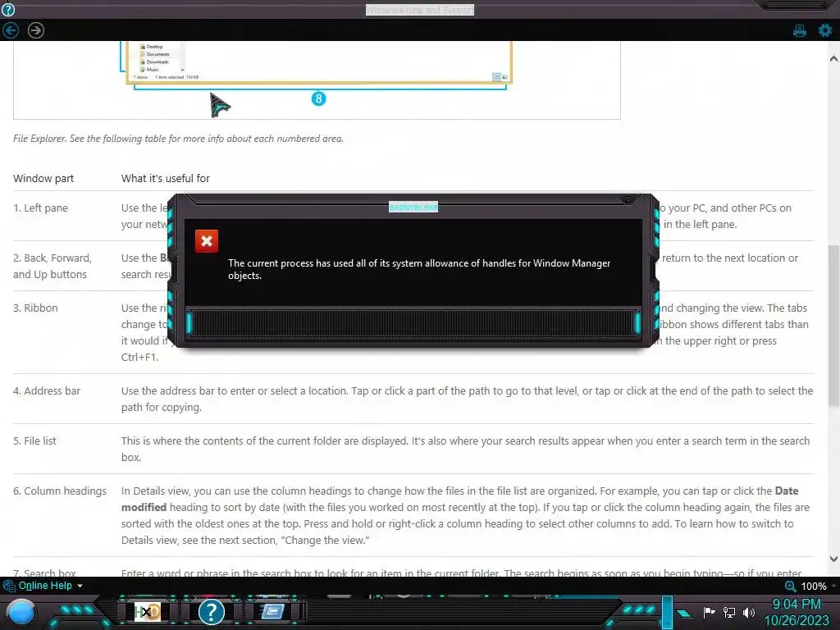This screenshot has width=840, height=630.
Task: Open the Volume speaker tray icon
Action: [749, 612]
